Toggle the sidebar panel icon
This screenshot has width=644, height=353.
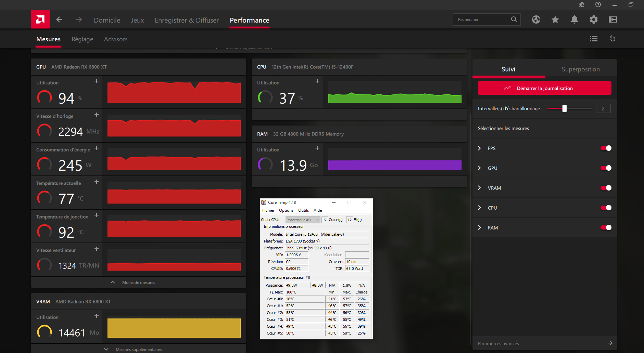(x=613, y=19)
